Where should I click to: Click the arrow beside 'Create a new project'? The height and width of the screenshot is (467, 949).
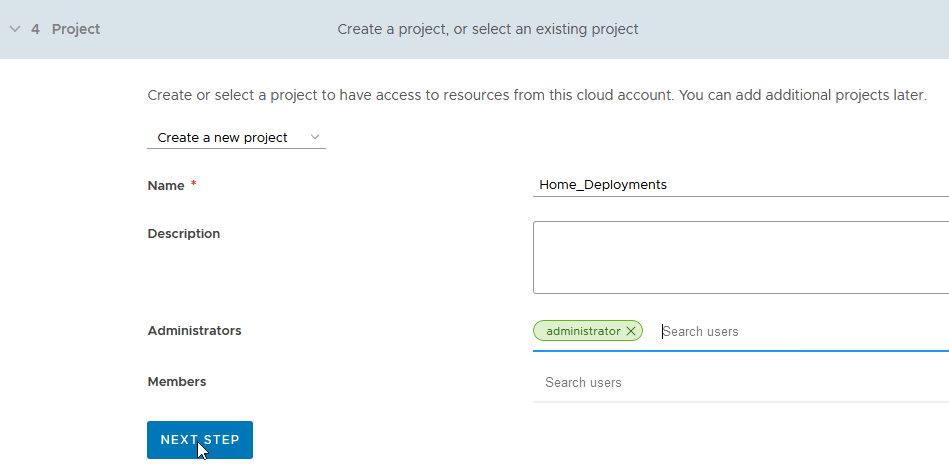tap(315, 137)
